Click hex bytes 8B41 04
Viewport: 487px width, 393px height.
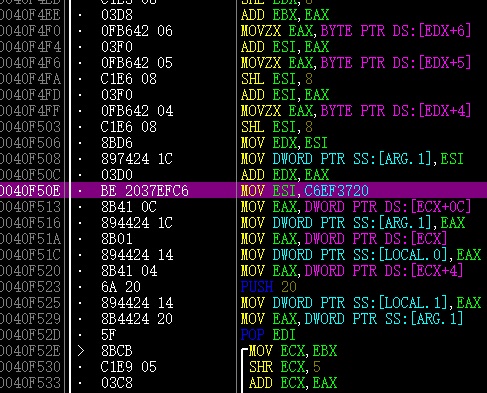tap(129, 271)
